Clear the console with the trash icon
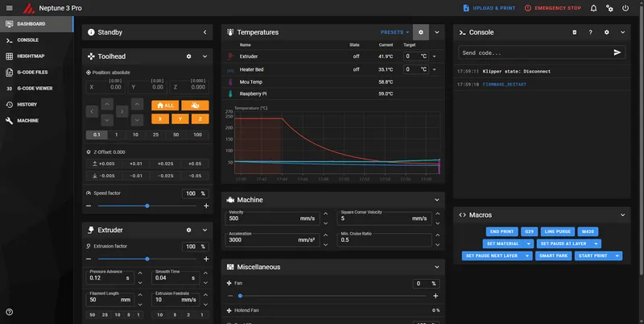The width and height of the screenshot is (644, 324). coord(574,32)
